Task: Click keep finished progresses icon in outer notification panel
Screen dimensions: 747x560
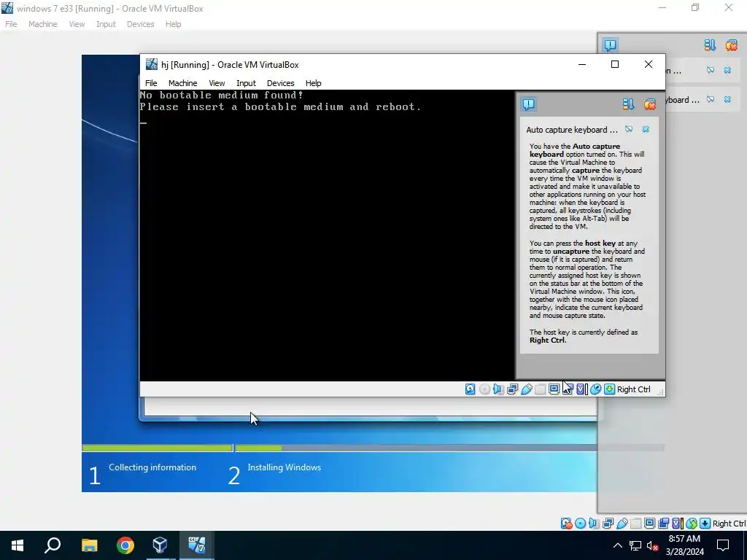Action: (710, 44)
